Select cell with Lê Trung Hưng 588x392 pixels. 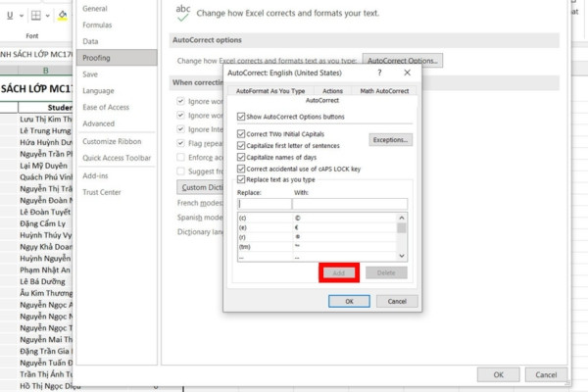tap(45, 131)
